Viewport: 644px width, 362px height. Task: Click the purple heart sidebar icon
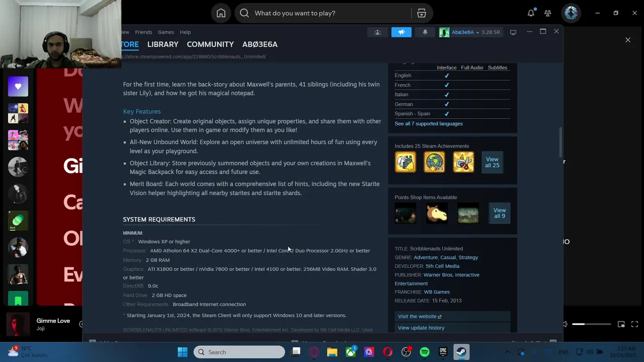coord(18,86)
